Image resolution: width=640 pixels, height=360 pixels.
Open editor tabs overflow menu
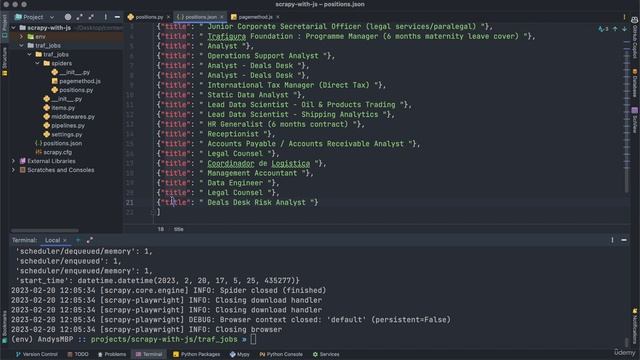point(624,17)
